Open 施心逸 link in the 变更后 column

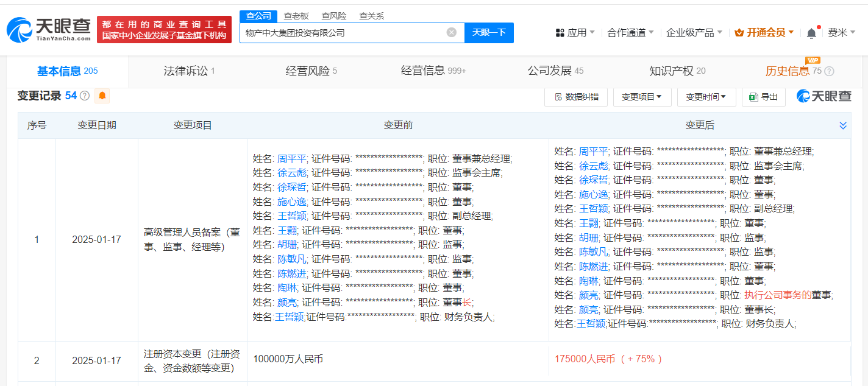click(x=594, y=194)
